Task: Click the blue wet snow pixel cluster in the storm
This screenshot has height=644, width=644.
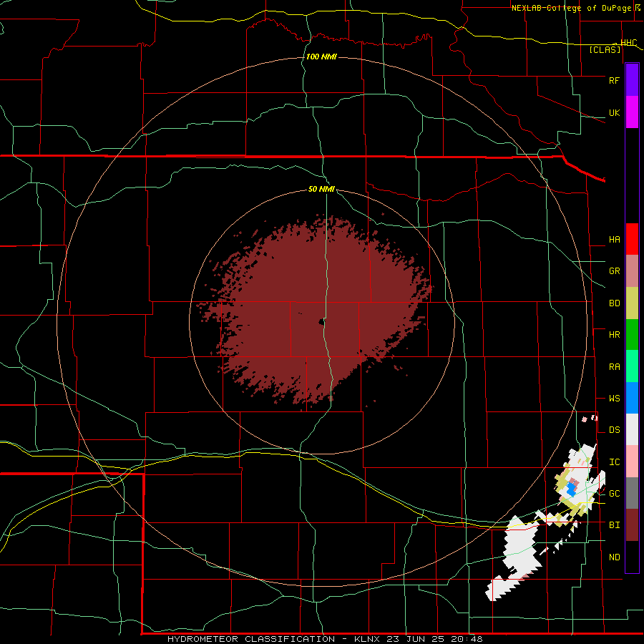Action: point(571,489)
